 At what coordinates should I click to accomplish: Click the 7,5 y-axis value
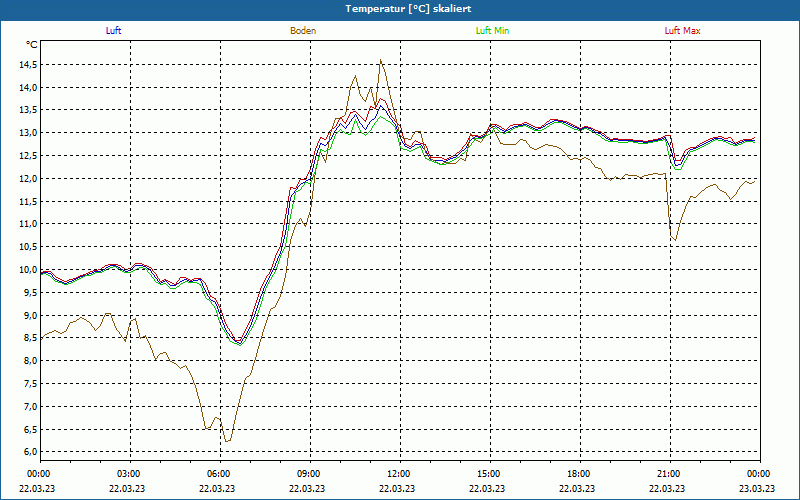click(x=31, y=384)
